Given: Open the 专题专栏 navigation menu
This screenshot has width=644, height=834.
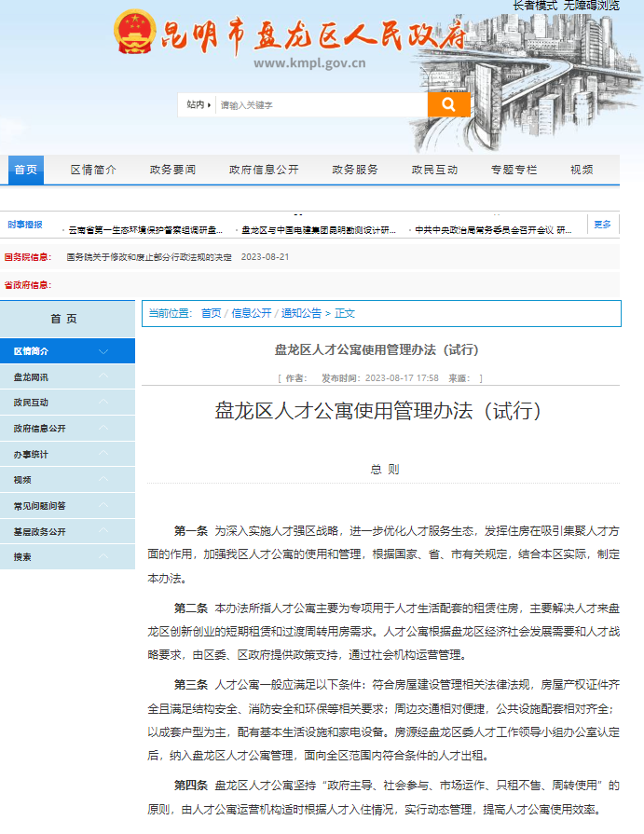Looking at the screenshot, I should pos(514,170).
